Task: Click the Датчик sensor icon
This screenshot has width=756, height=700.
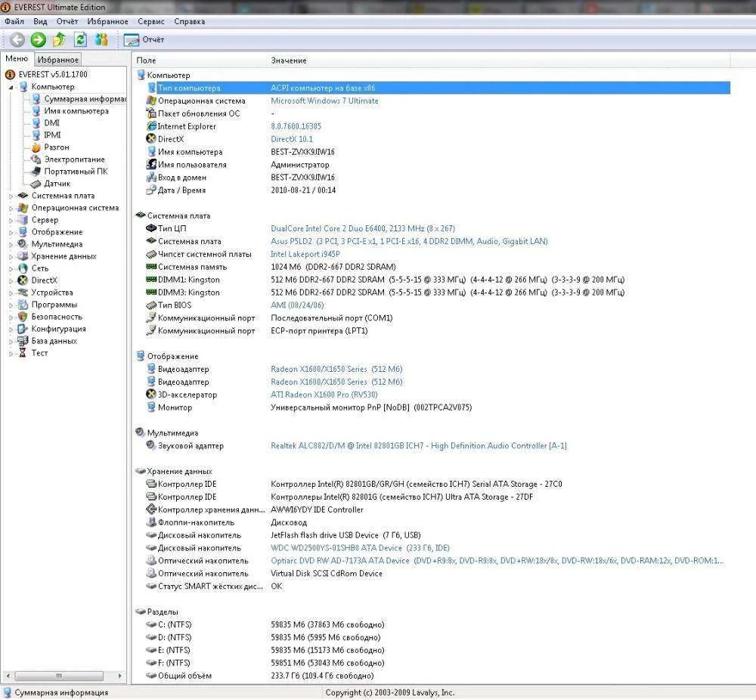Action: click(36, 184)
